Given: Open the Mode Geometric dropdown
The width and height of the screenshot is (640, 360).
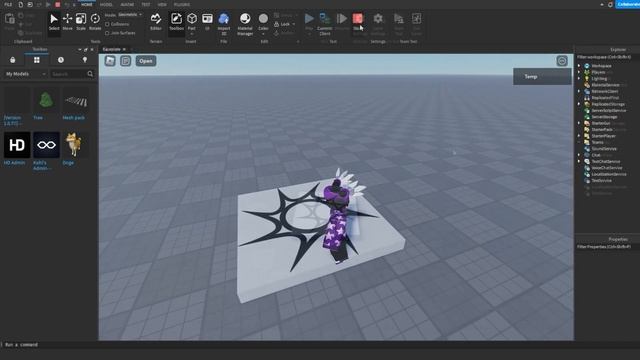Looking at the screenshot, I should click(x=130, y=15).
